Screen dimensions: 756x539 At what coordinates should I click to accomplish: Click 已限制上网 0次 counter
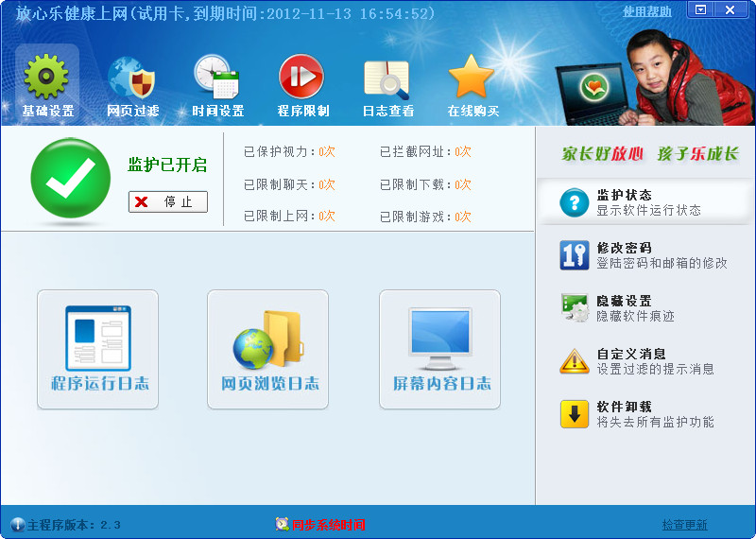[289, 217]
